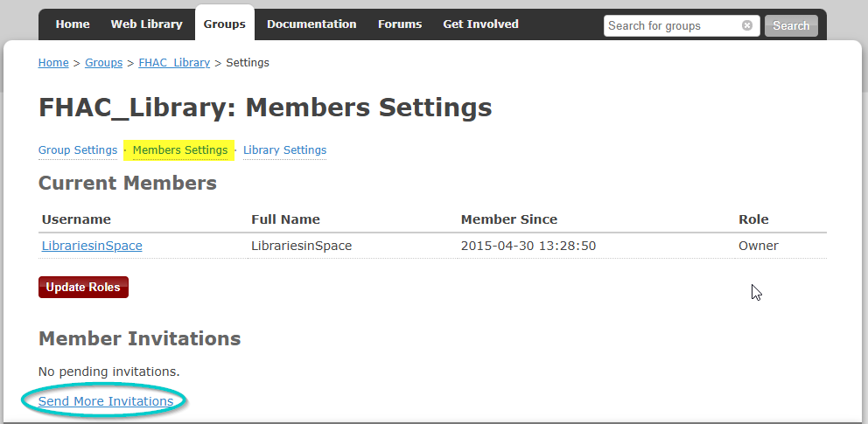Screen dimensions: 868x424
Task: Open the Get Involved tab
Action: pyautogui.click(x=480, y=24)
